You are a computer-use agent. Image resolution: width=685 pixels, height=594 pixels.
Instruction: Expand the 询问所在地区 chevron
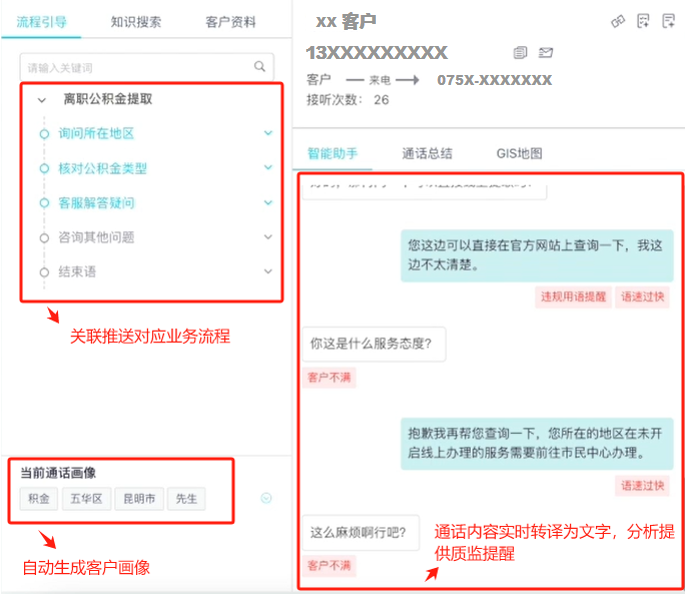click(268, 133)
